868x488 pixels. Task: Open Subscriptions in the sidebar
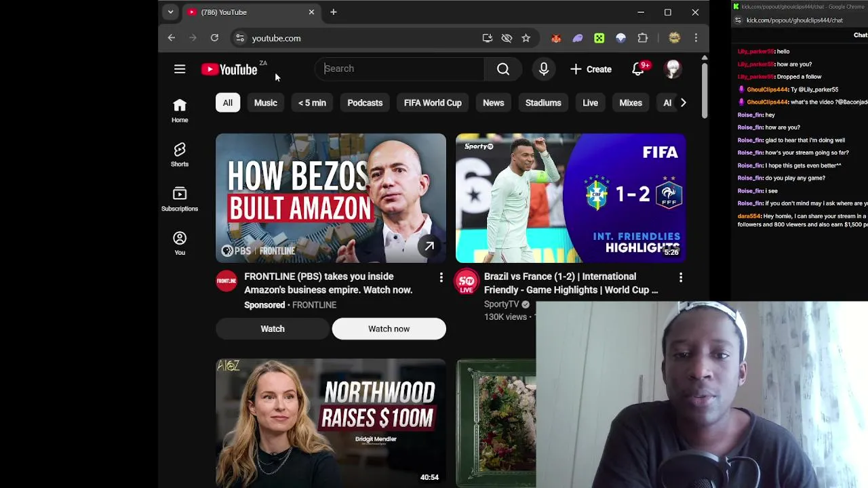click(180, 199)
